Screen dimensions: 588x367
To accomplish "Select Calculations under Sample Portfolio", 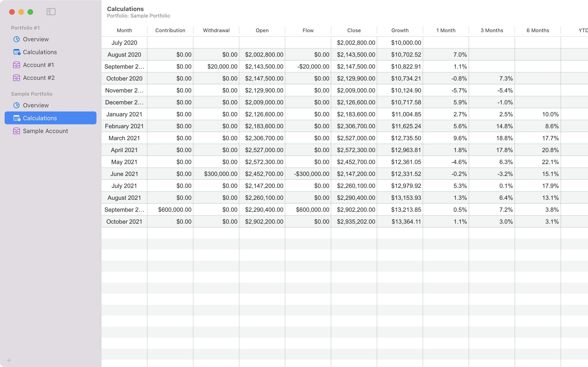I will pyautogui.click(x=40, y=118).
